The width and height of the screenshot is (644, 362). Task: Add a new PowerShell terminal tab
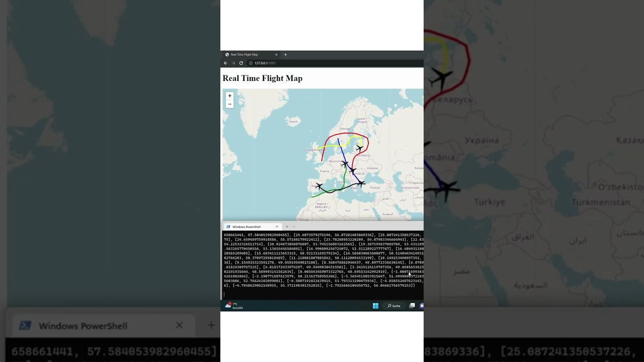tap(287, 227)
